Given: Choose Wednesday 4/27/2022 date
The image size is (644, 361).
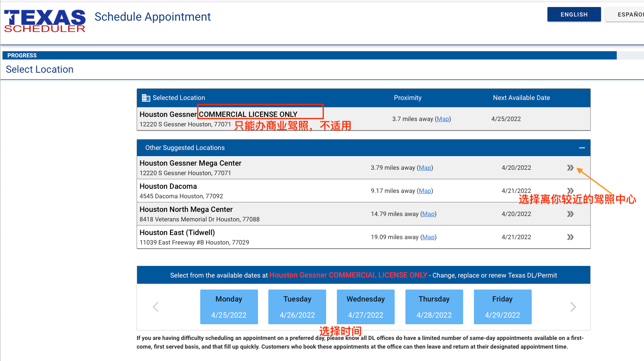Looking at the screenshot, I should click(x=366, y=307).
